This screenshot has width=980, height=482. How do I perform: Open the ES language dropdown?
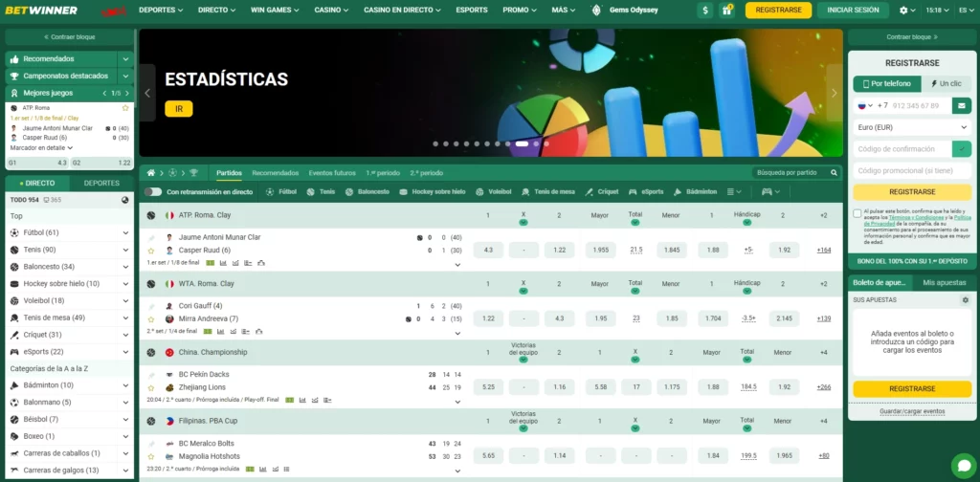coord(967,10)
